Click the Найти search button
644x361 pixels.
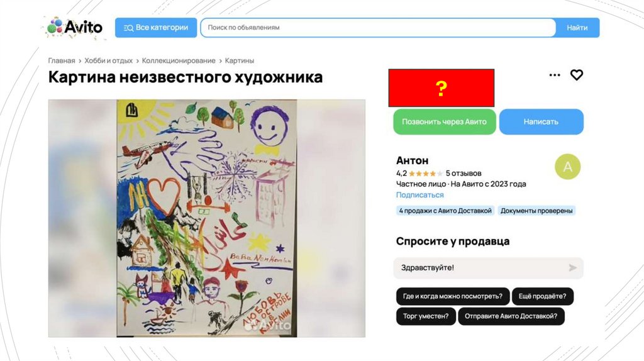tap(577, 28)
